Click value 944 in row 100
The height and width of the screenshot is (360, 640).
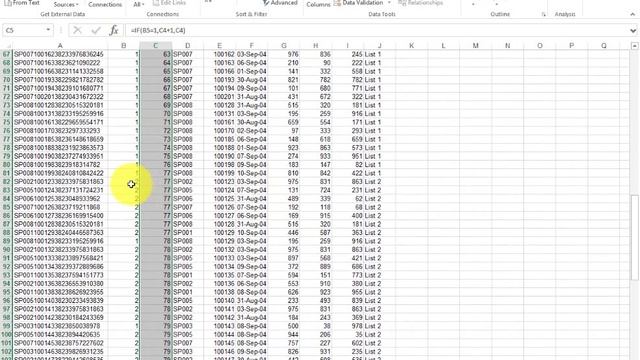pyautogui.click(x=284, y=334)
